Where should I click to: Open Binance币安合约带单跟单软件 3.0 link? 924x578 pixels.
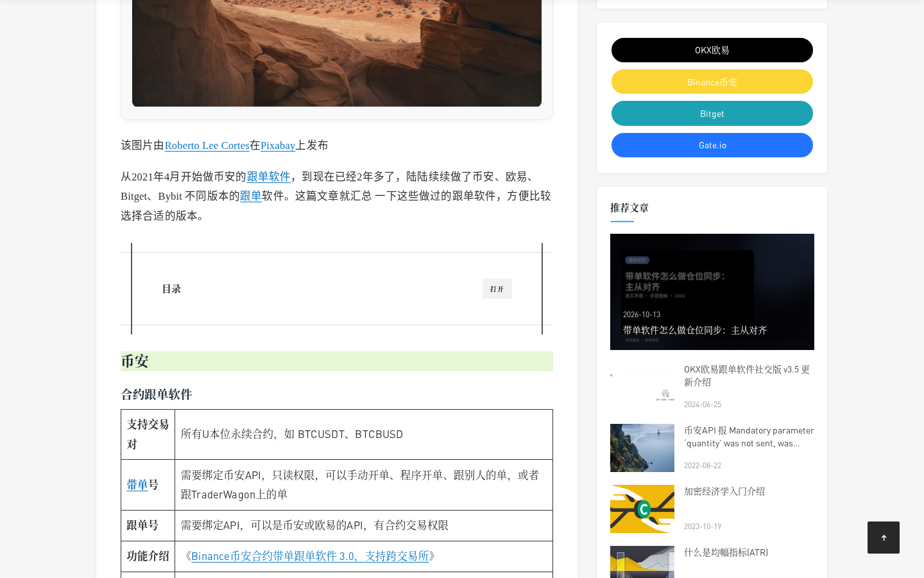[310, 556]
